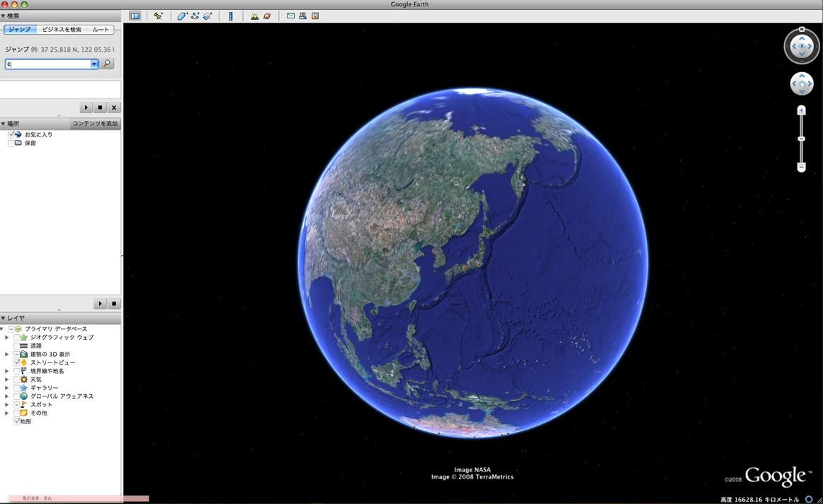Add a placemark with the pushpin icon

[x=158, y=16]
